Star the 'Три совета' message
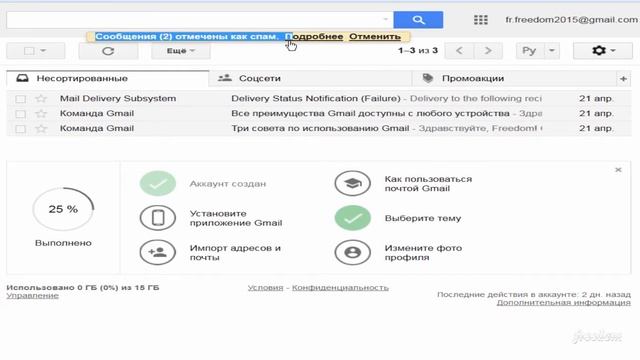Viewport: 640px width, 360px height. (x=41, y=129)
